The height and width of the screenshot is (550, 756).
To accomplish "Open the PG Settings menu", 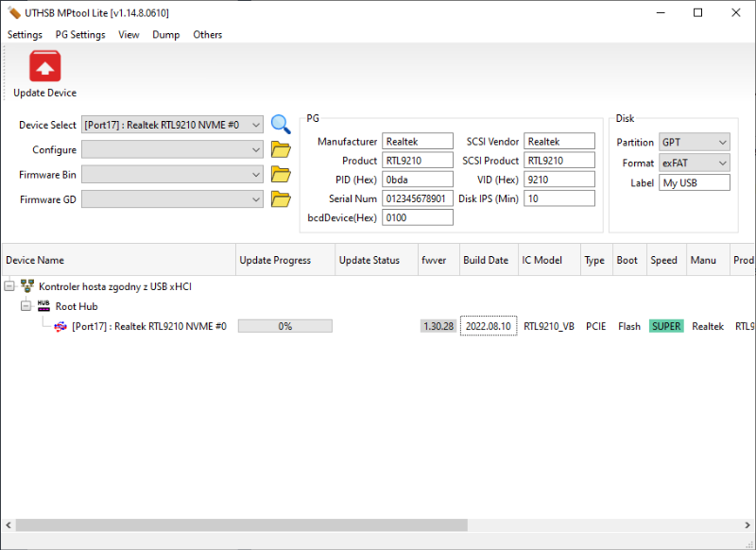I will point(80,35).
